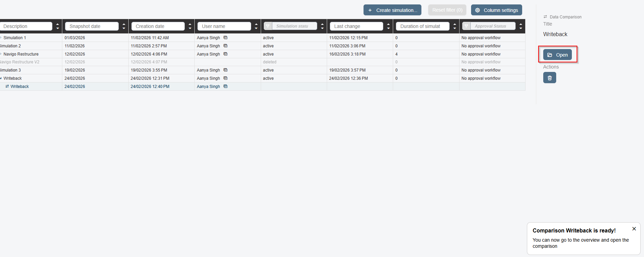This screenshot has width=644, height=257.
Task: Sort by Simulation status column arrows
Action: [322, 26]
